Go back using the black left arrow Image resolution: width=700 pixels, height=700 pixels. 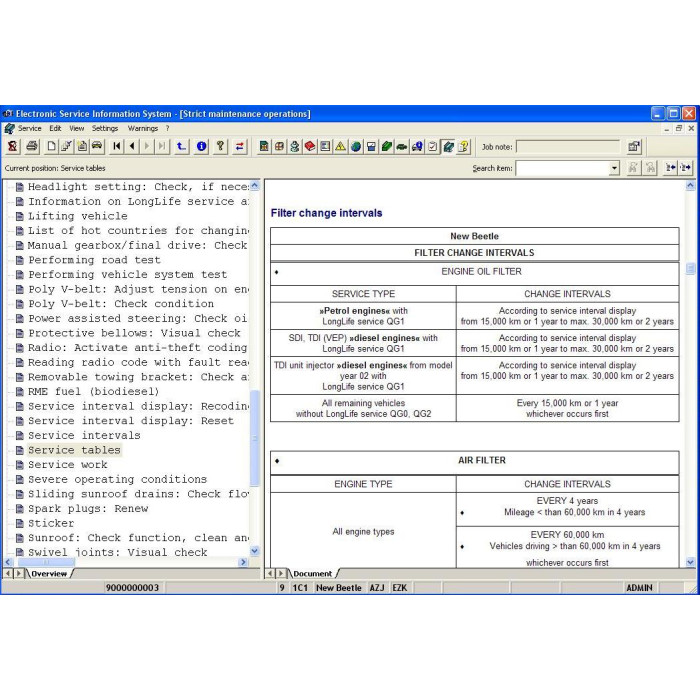(x=132, y=146)
